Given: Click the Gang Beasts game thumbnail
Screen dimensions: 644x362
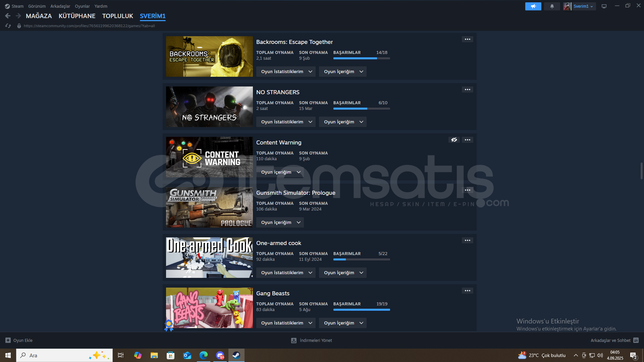Looking at the screenshot, I should [x=209, y=308].
